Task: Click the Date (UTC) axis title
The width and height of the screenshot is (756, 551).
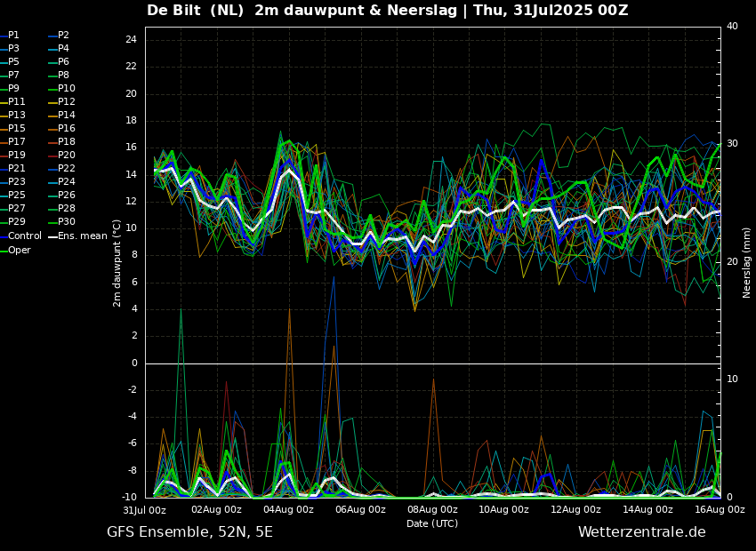Action: point(432,523)
